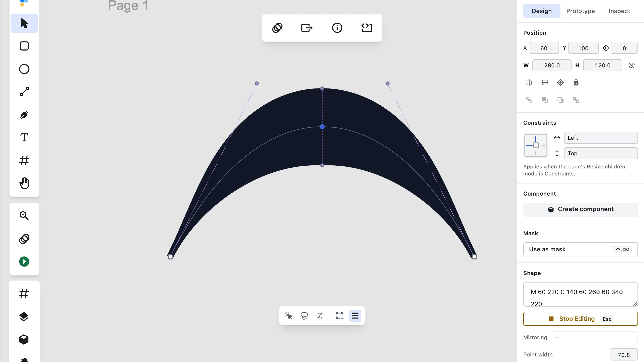Bring shape forward icon
The height and width of the screenshot is (362, 644).
[x=545, y=100]
